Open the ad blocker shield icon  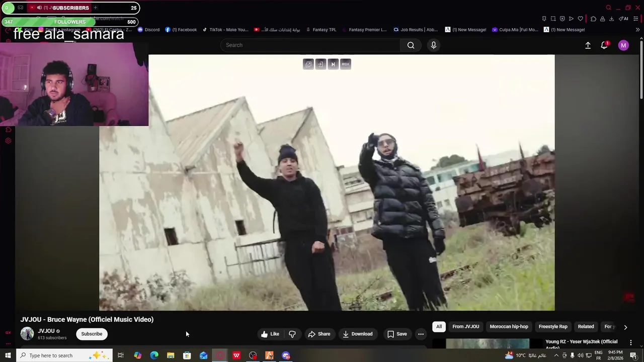click(562, 19)
